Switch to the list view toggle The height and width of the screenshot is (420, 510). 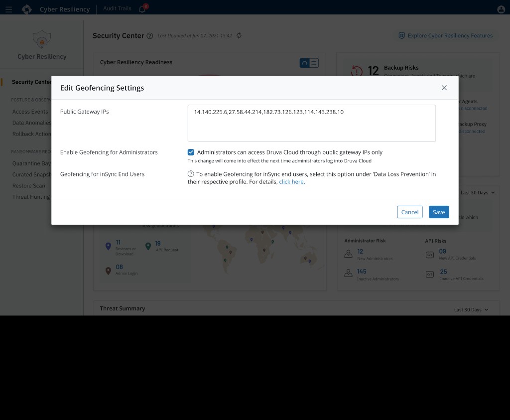[x=314, y=63]
